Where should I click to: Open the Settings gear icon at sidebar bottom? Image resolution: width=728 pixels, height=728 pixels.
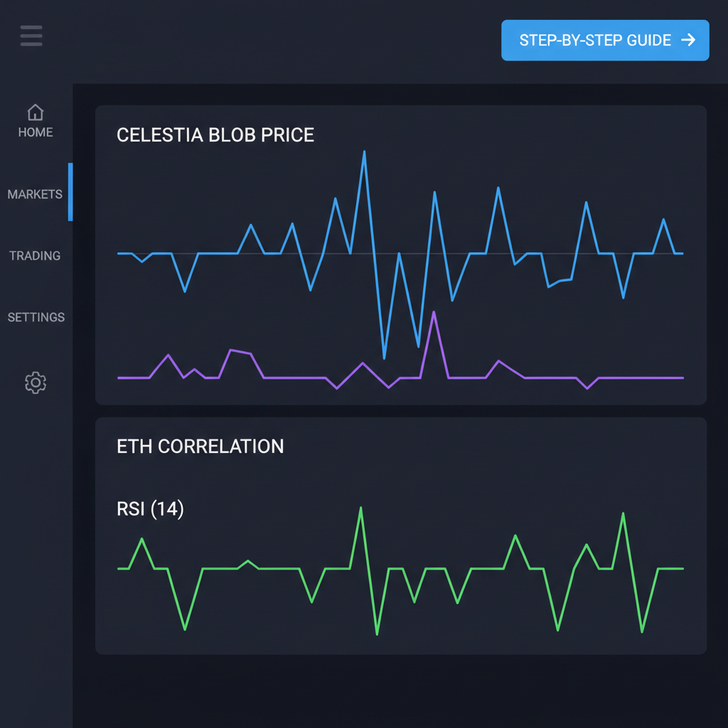coord(34,382)
